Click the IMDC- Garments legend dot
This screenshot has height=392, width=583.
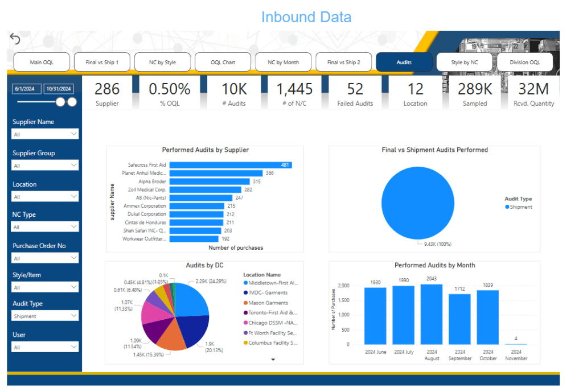(245, 293)
